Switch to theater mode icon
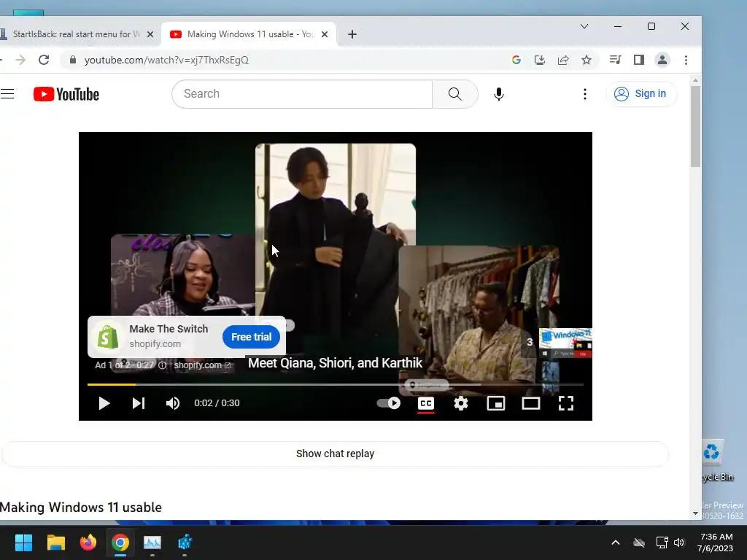The height and width of the screenshot is (560, 747). click(x=531, y=403)
